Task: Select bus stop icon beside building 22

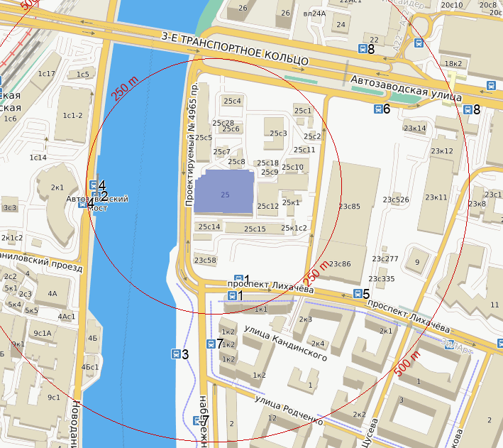Action: 363,49
